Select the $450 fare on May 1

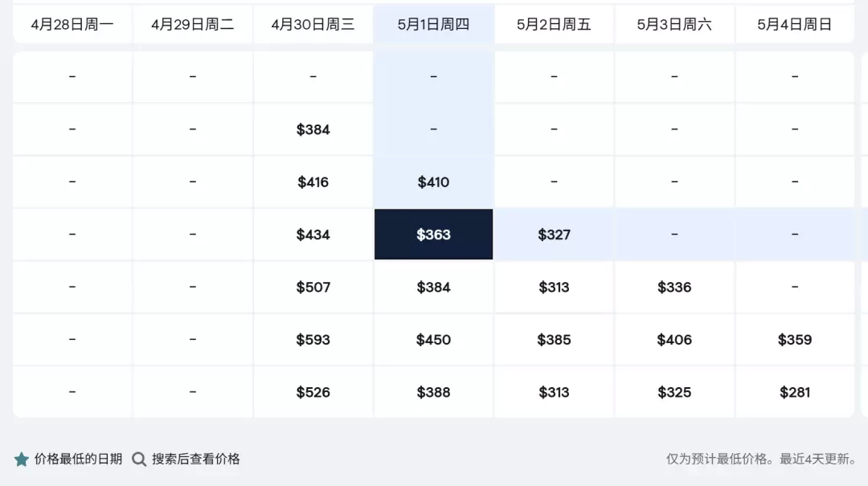(433, 339)
